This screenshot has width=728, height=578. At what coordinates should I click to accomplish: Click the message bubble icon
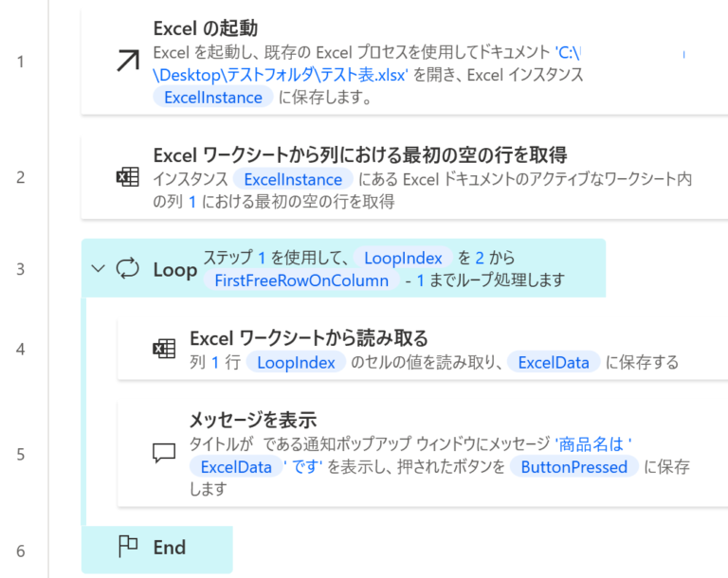point(164,454)
